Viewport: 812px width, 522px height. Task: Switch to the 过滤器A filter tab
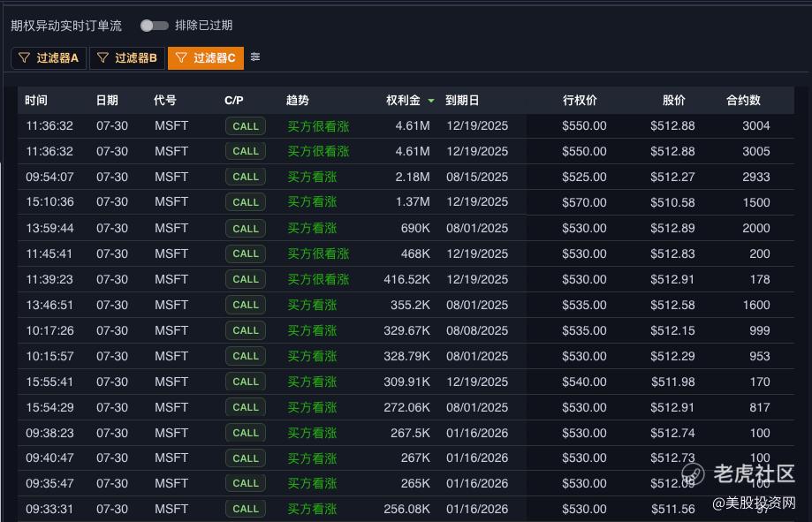tap(49, 57)
